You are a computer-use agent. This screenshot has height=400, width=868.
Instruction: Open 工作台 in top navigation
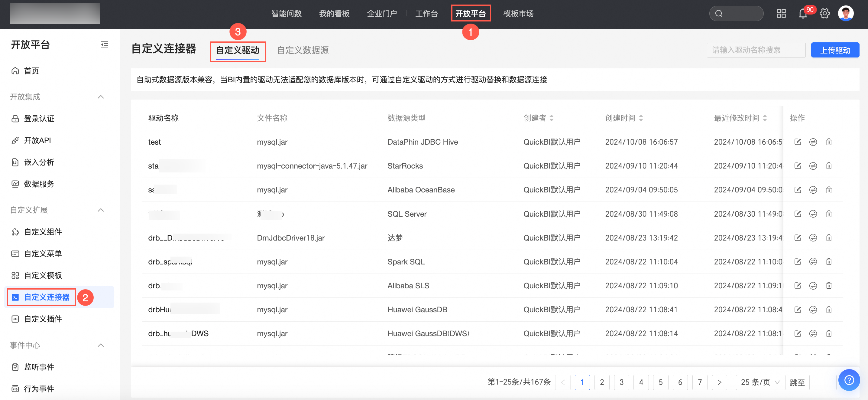[x=426, y=14]
